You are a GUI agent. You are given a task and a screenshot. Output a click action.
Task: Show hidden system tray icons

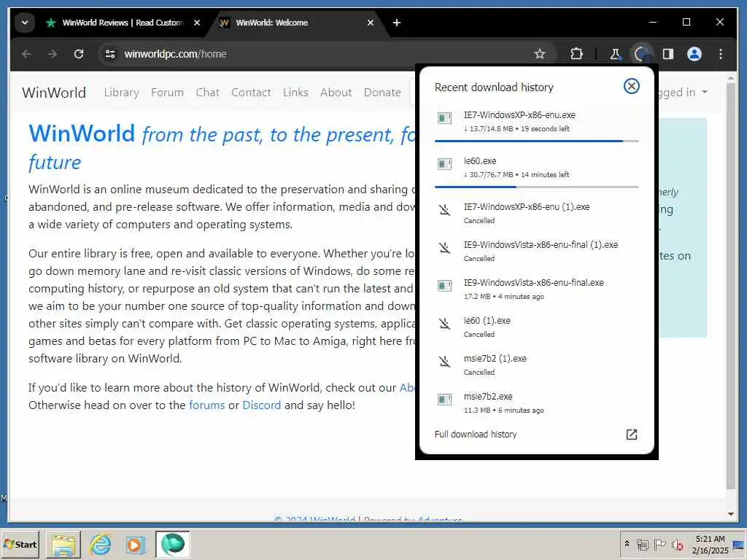point(627,544)
